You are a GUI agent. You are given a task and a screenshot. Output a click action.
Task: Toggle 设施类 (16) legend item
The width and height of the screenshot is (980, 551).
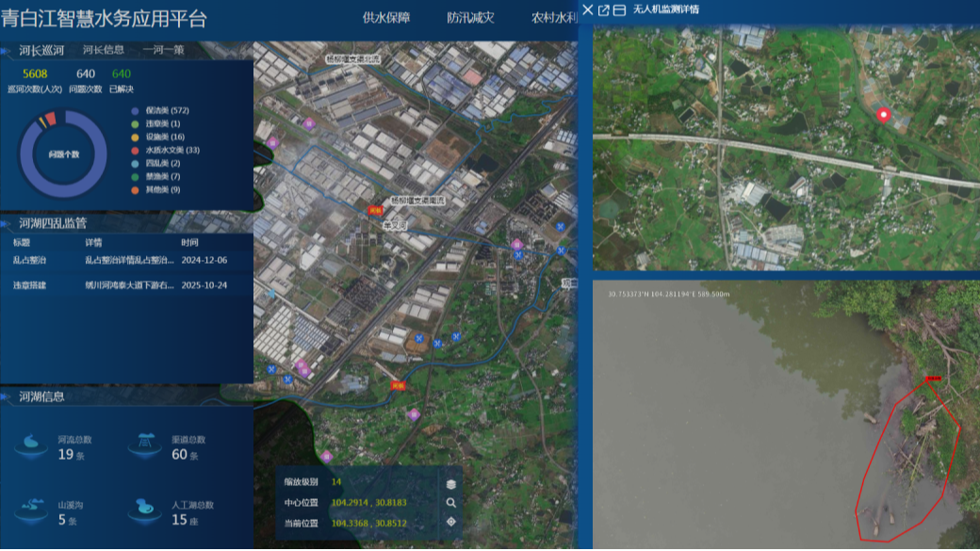pyautogui.click(x=158, y=137)
